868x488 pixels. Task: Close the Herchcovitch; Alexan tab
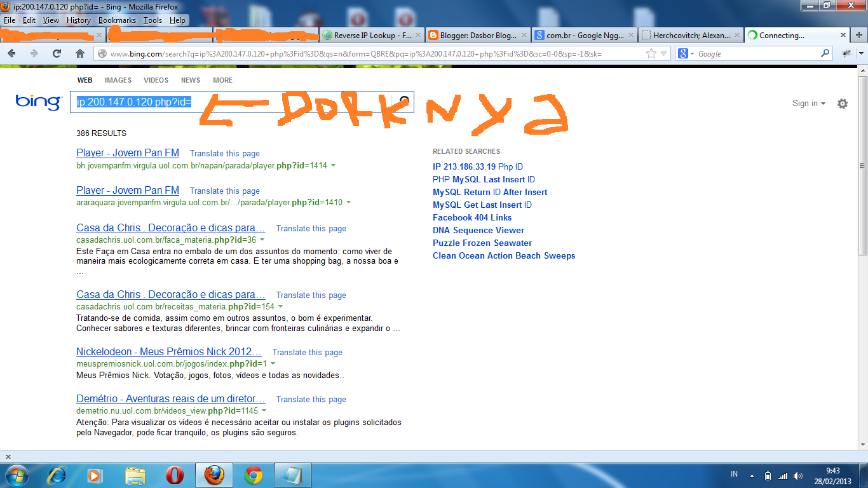(736, 36)
